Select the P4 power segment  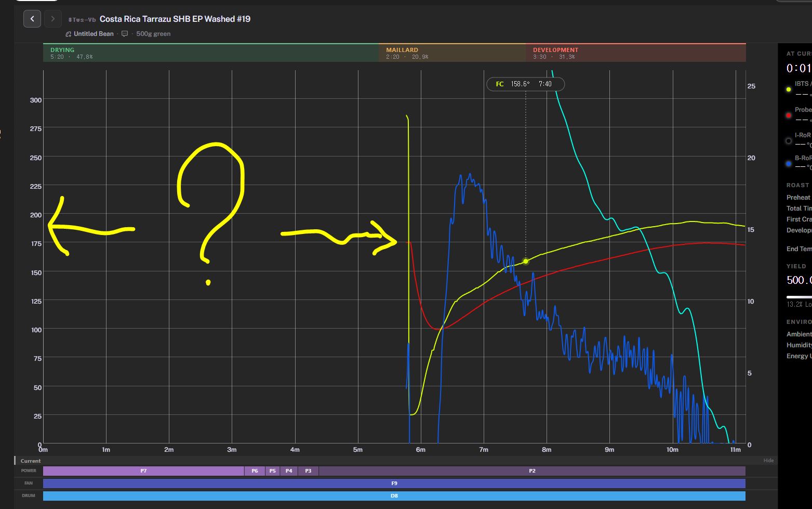289,471
